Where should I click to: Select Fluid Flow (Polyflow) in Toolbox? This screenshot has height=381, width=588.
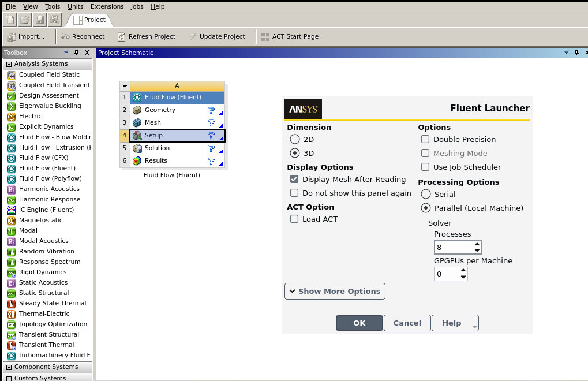(x=50, y=178)
